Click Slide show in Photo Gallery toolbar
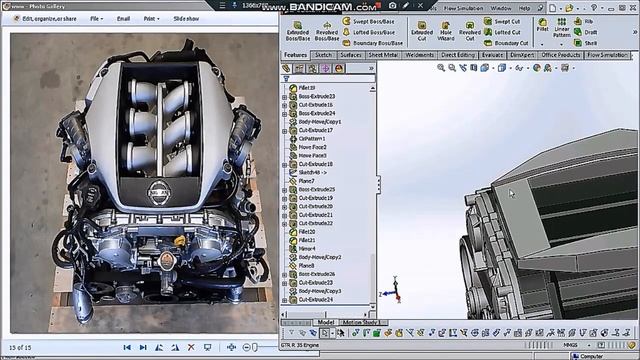This screenshot has height=360, width=640. 186,19
